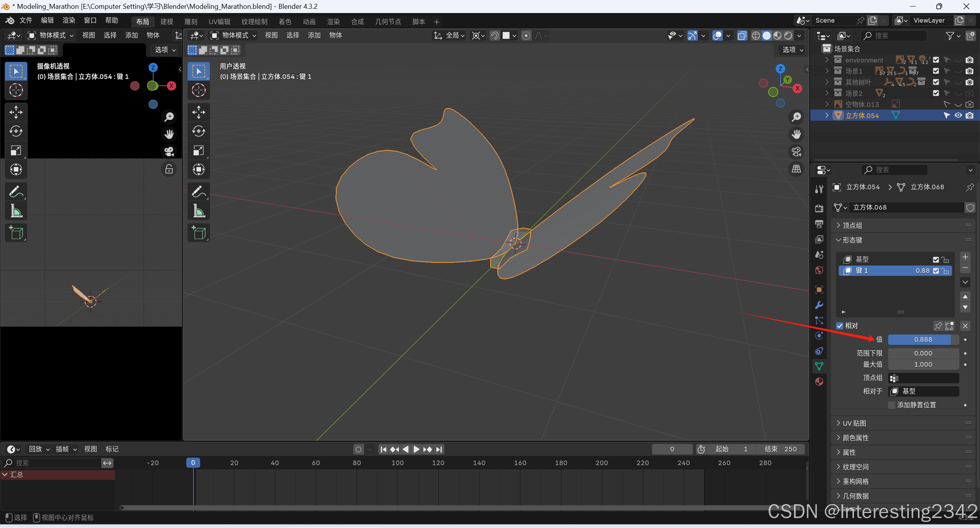Select the Rotate tool in main viewport

click(x=198, y=131)
